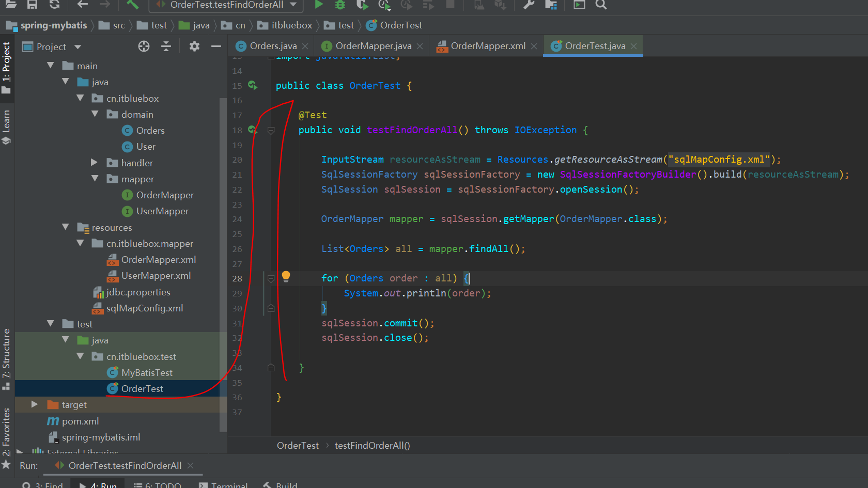Click testFindOrderAll() in editor breadcrumb
The image size is (868, 488).
pyautogui.click(x=372, y=446)
